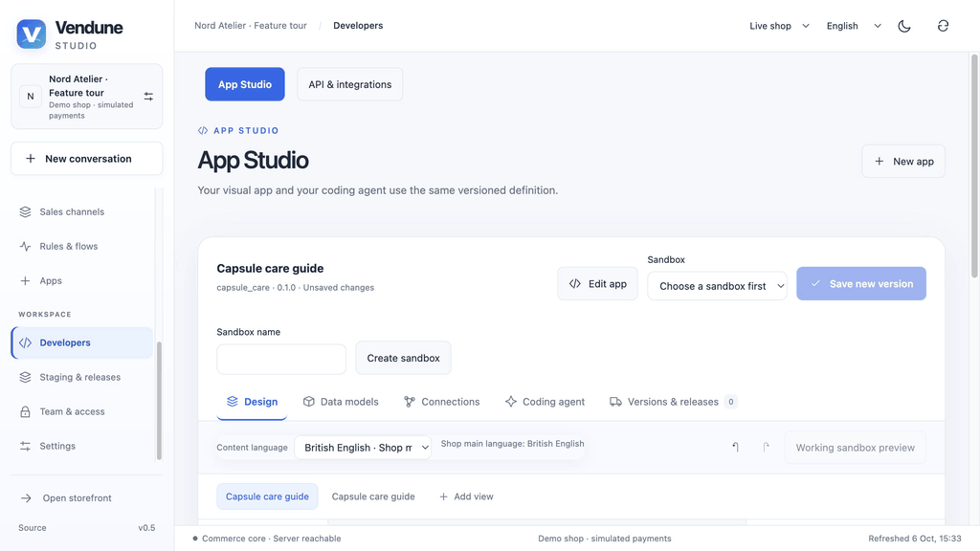The width and height of the screenshot is (980, 551).
Task: Open the English language dropdown
Action: click(854, 26)
